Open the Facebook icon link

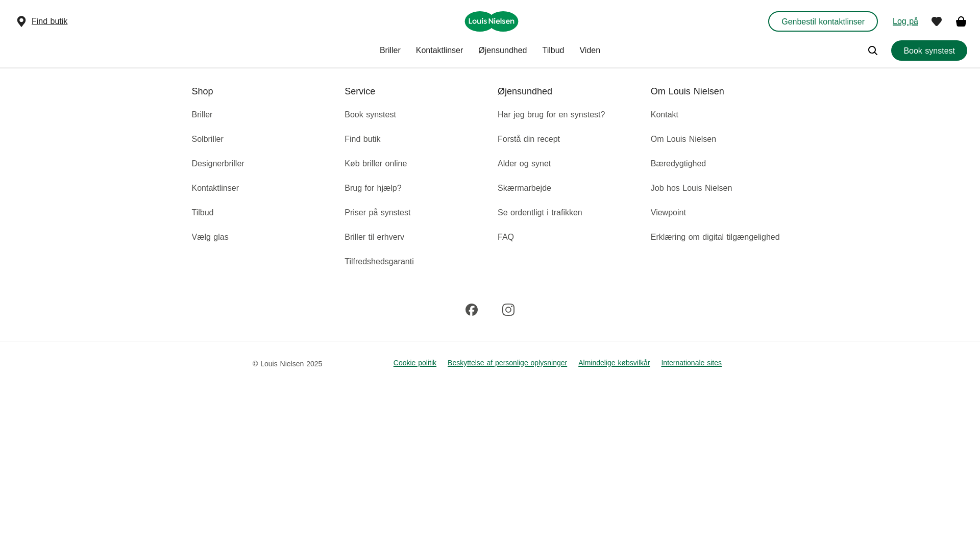coord(471,310)
